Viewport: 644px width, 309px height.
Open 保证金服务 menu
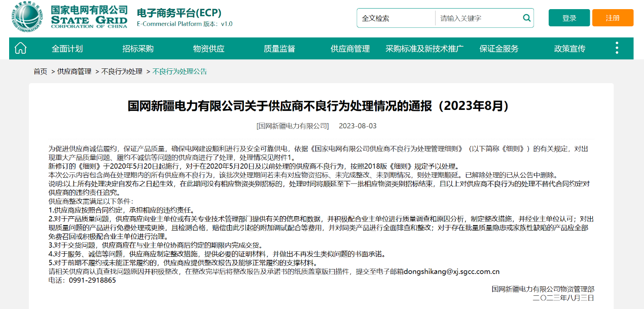(x=499, y=49)
